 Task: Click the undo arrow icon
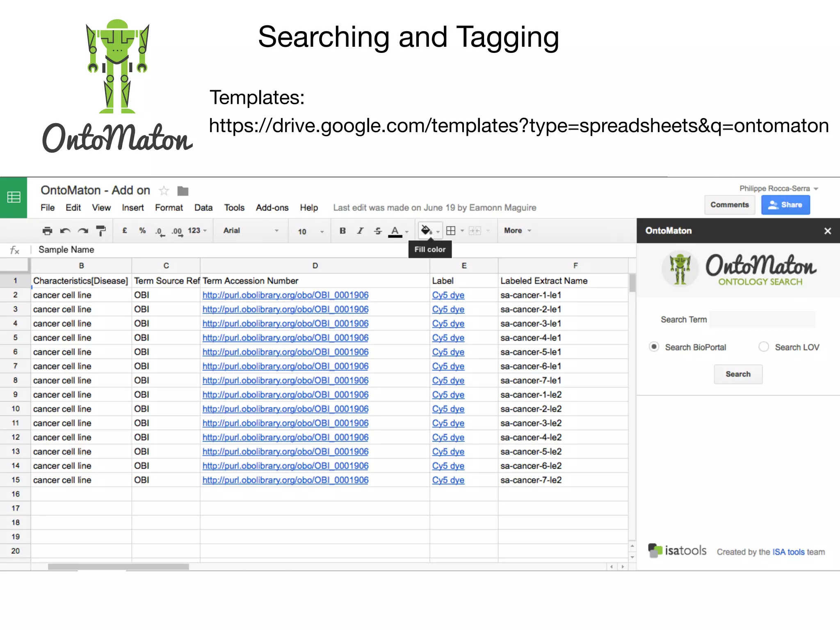[65, 231]
